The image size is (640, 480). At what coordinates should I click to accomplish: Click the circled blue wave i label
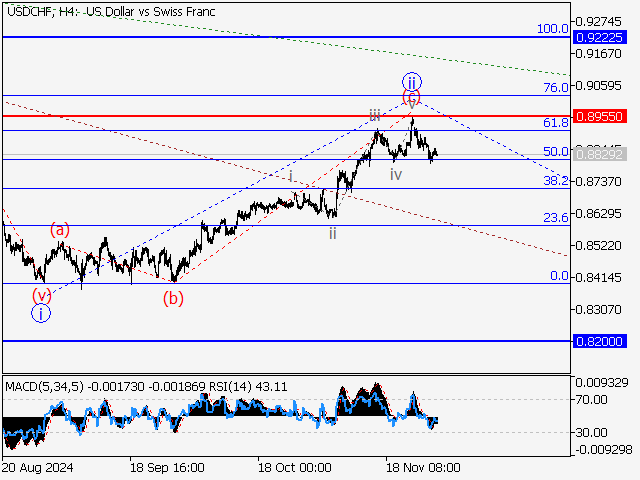click(40, 313)
